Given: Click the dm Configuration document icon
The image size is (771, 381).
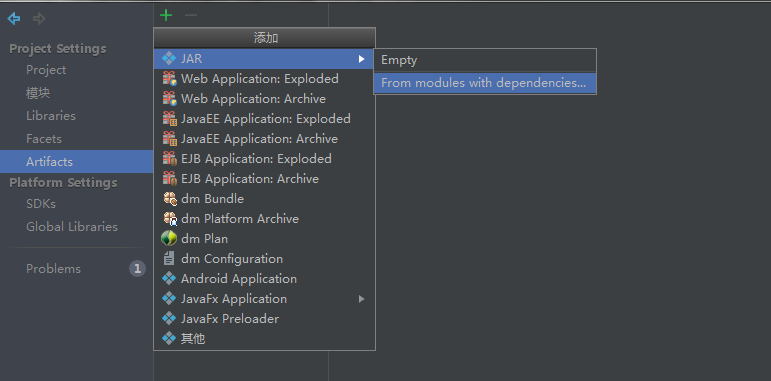Looking at the screenshot, I should pos(169,259).
